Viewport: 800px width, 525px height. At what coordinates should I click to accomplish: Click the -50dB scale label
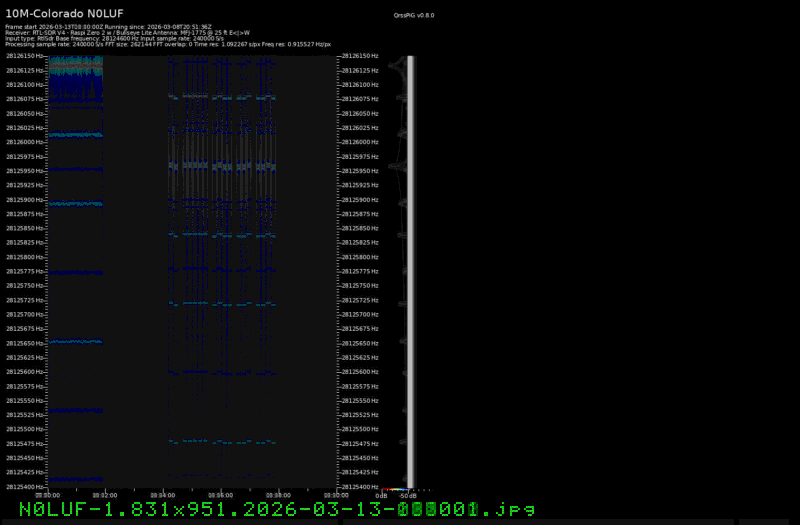click(408, 496)
